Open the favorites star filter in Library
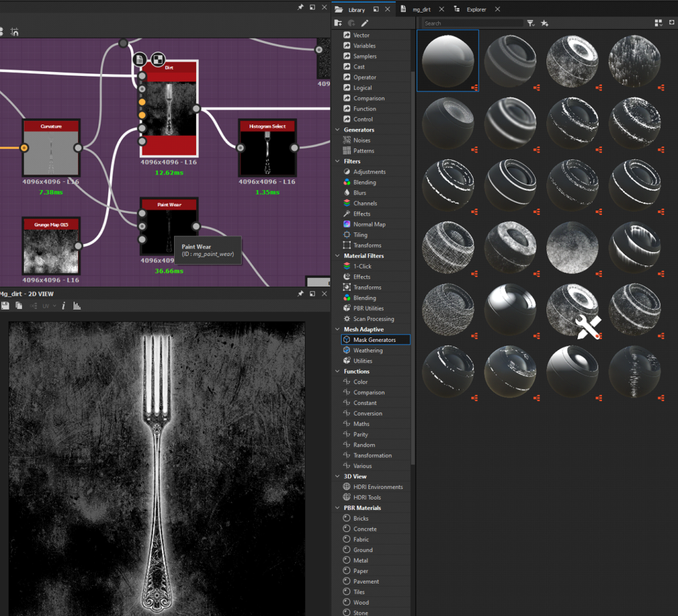Screen dimensions: 678x616 544,23
